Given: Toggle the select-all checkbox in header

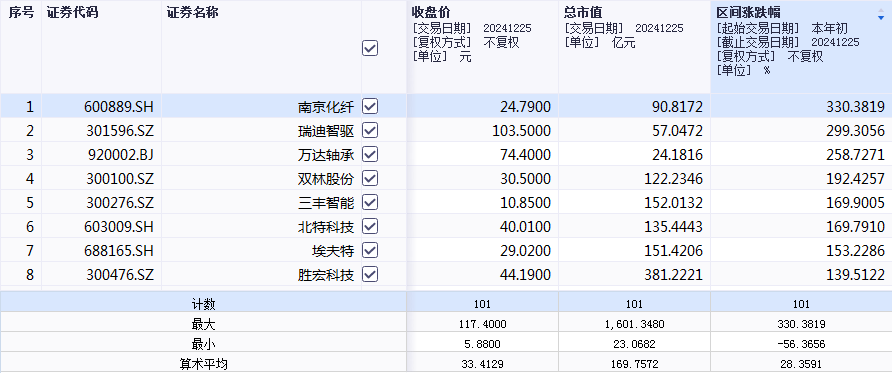Looking at the screenshot, I should click(370, 49).
